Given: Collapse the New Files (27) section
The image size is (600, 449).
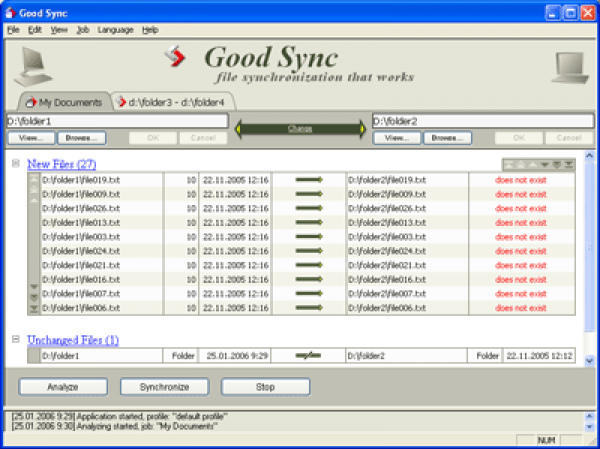Looking at the screenshot, I should tap(16, 163).
